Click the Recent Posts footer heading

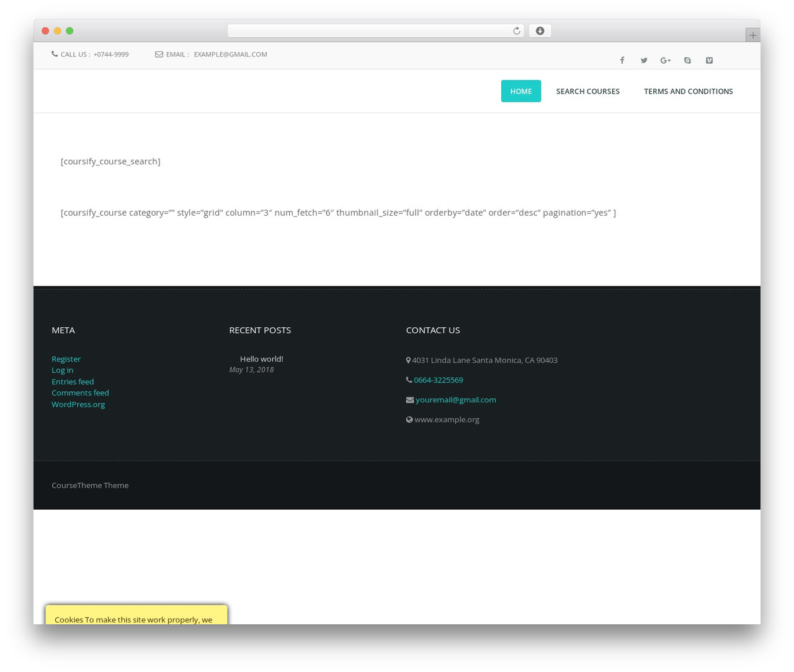[x=260, y=330]
